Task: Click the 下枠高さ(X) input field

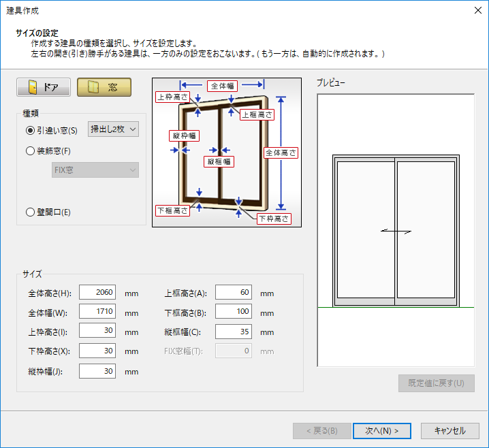Action: click(x=97, y=351)
